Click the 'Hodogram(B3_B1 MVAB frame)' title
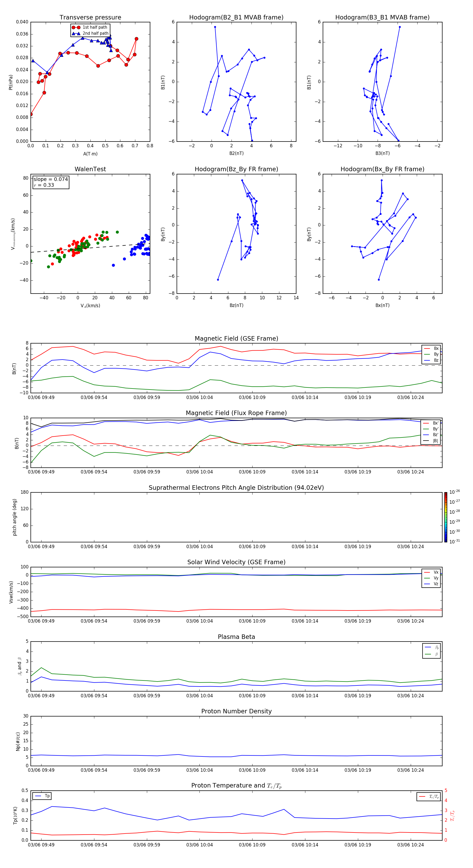 [382, 18]
